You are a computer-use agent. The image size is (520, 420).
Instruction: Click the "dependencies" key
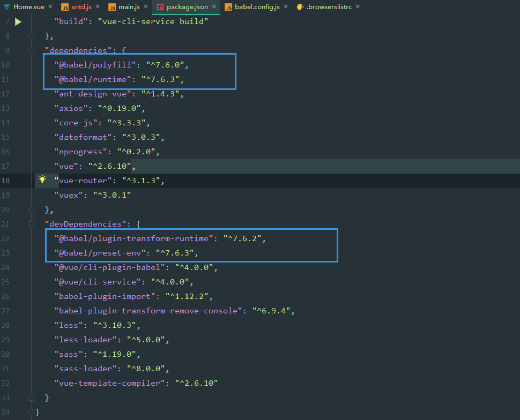(78, 50)
